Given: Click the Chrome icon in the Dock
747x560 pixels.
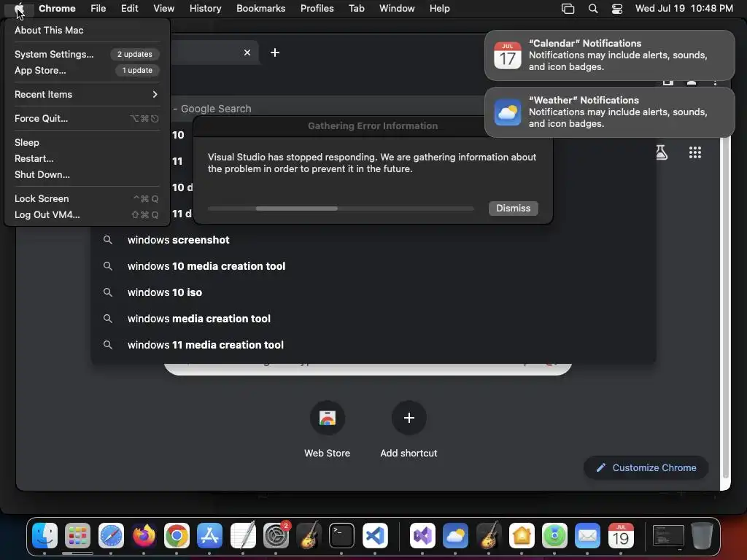Looking at the screenshot, I should (177, 536).
